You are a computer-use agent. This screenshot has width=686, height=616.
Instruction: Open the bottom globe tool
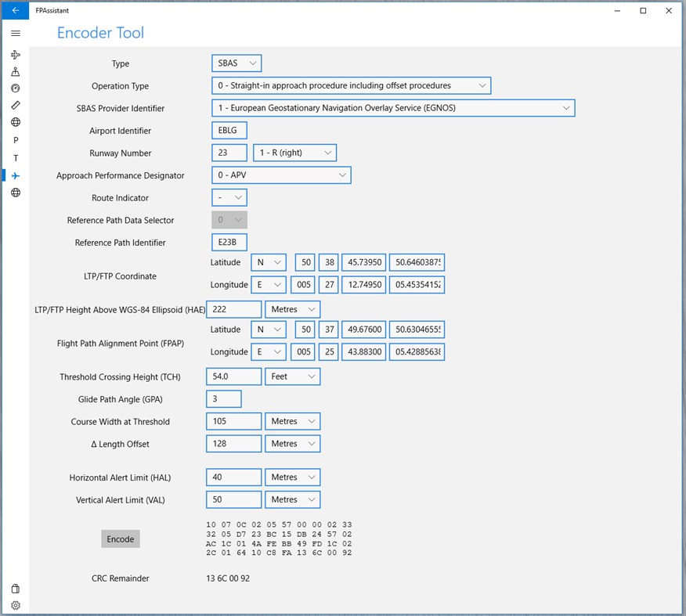click(x=16, y=193)
